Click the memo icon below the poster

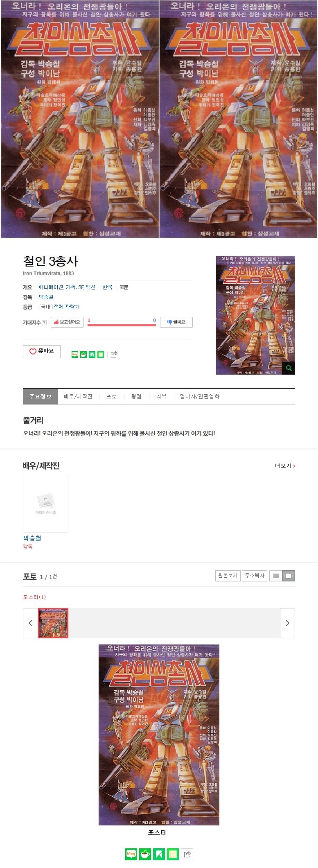tap(173, 854)
